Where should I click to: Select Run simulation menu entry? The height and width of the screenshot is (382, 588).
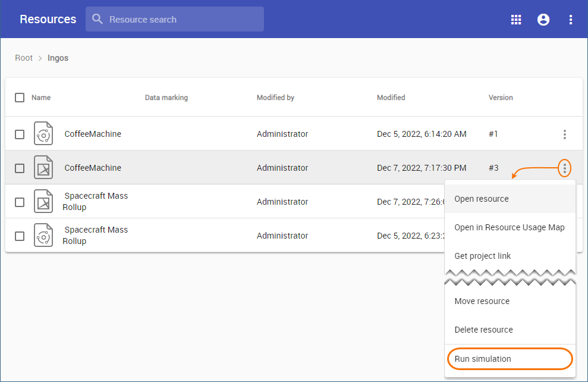[x=483, y=359]
